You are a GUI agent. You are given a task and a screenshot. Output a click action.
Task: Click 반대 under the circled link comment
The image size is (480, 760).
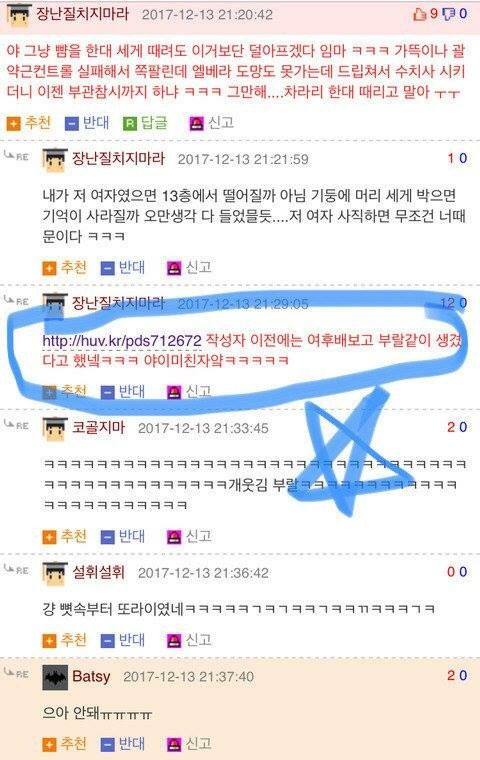click(123, 392)
